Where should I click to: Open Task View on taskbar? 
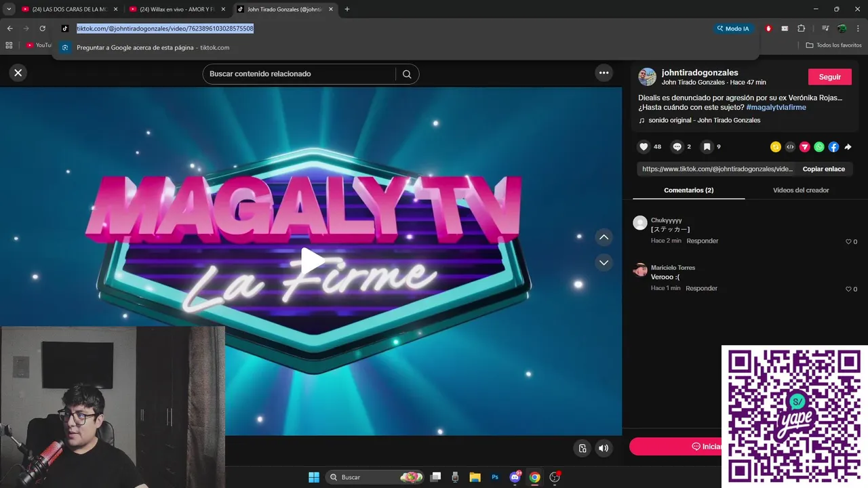point(435,477)
